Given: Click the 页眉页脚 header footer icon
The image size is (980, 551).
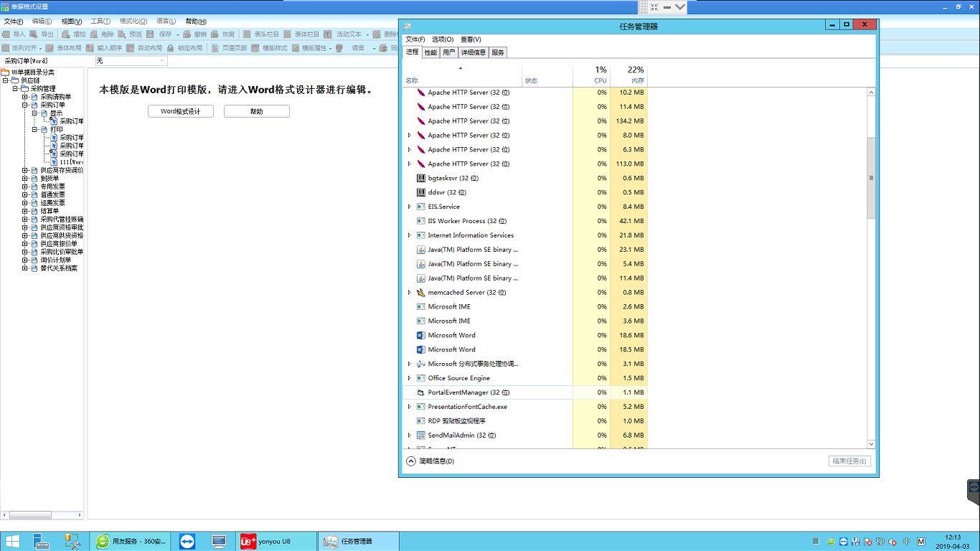Looking at the screenshot, I should [215, 48].
